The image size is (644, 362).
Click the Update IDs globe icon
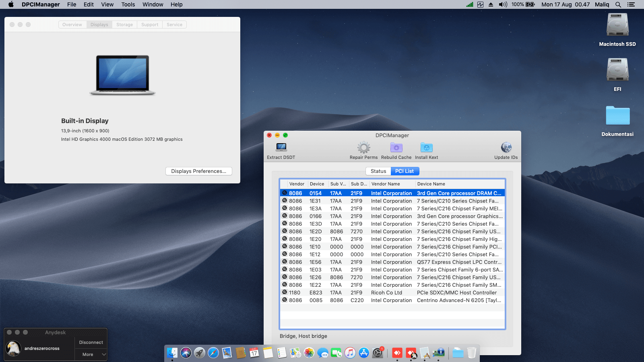506,148
